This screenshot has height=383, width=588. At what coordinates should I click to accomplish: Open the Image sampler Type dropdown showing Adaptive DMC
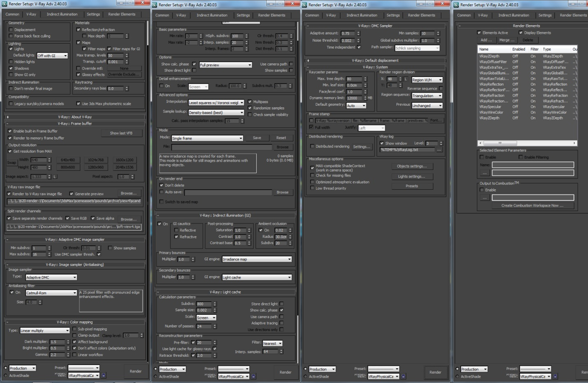coord(51,278)
